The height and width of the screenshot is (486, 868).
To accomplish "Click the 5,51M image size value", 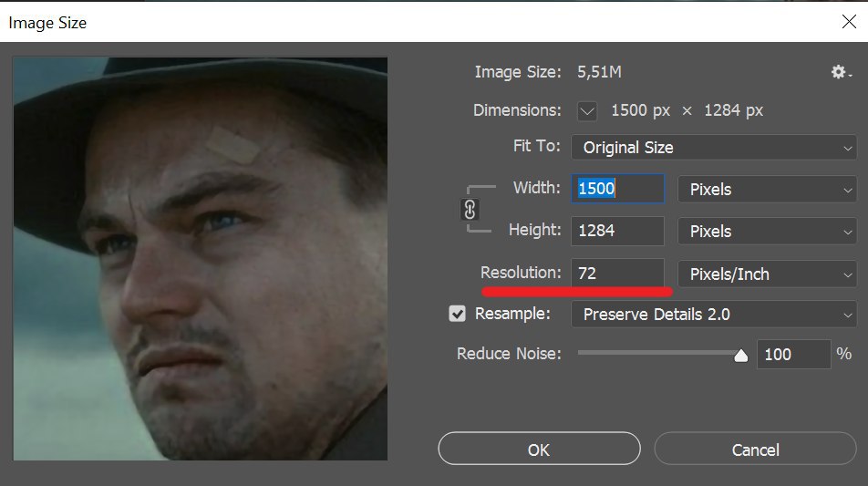I will [600, 73].
